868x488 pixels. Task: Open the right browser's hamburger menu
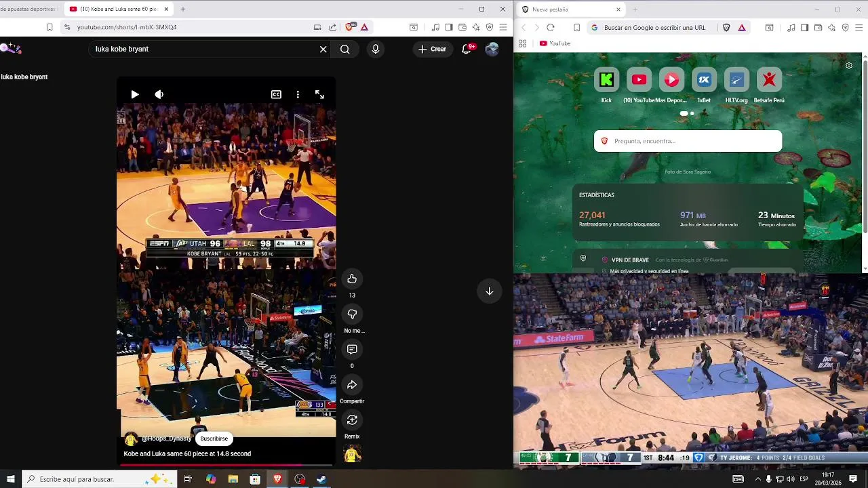(859, 28)
